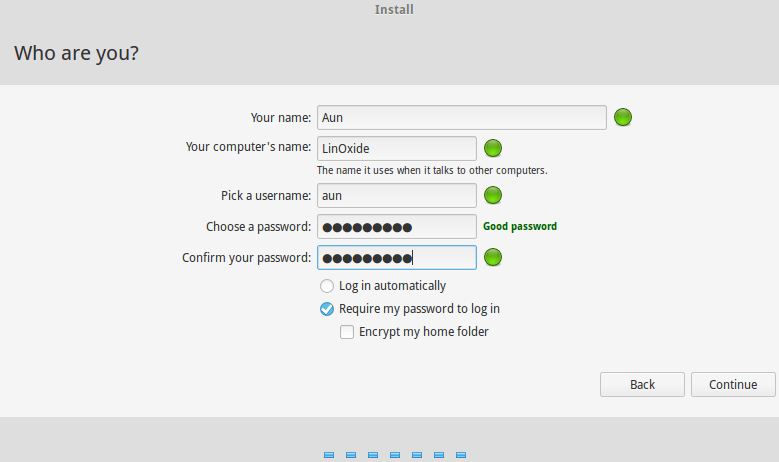779x462 pixels.
Task: Click the computer's name field containing LinOxide
Action: point(396,149)
